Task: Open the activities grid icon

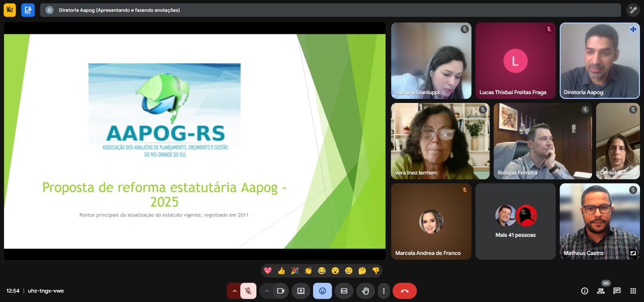Action: click(633, 291)
